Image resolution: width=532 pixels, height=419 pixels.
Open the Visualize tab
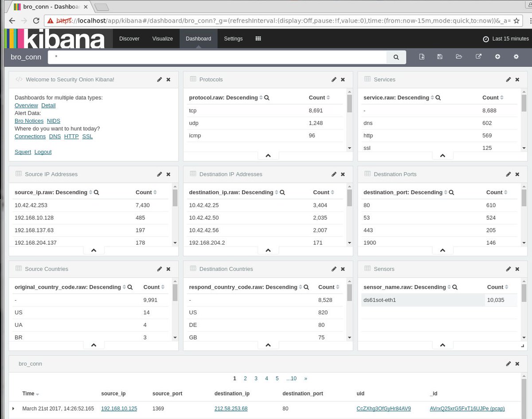click(x=163, y=39)
